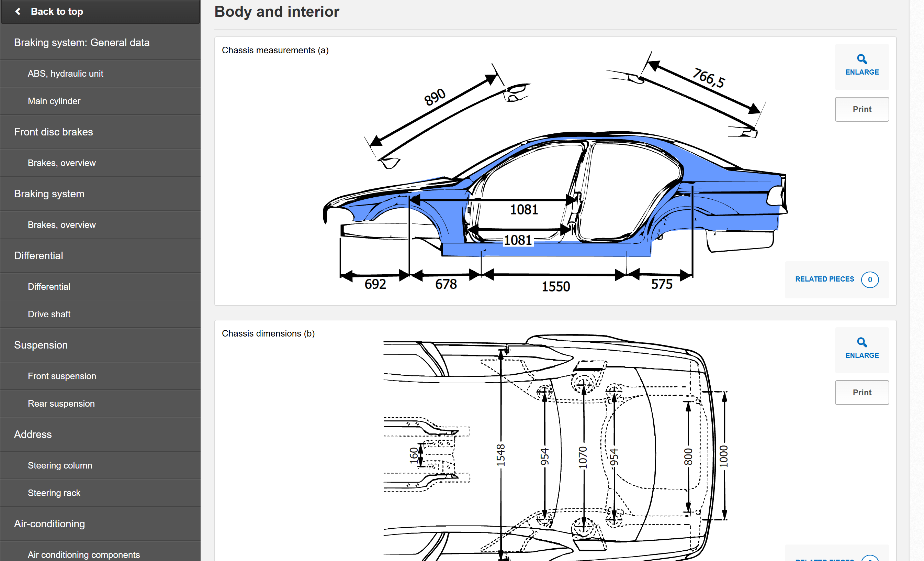Open Brakes, overview under Braking system
The height and width of the screenshot is (561, 924).
click(101, 225)
